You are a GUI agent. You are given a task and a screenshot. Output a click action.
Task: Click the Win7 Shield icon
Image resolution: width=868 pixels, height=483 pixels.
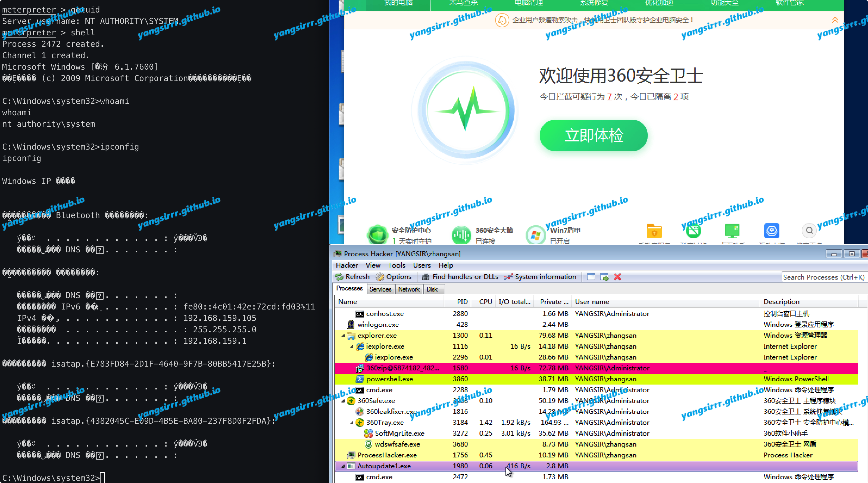[535, 234]
